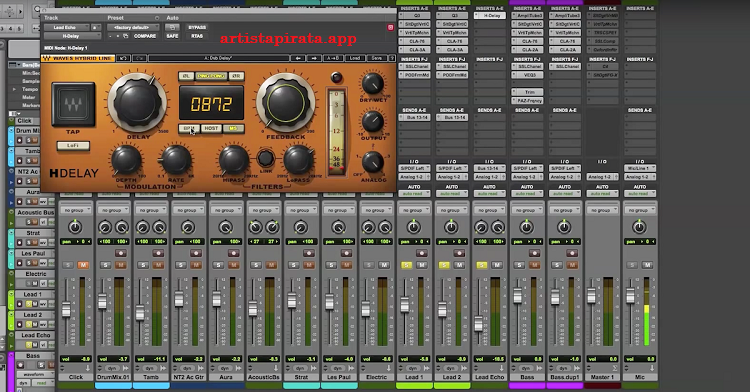
Task: Click the left pan knob on AcousticBs strip
Action: coord(255,227)
